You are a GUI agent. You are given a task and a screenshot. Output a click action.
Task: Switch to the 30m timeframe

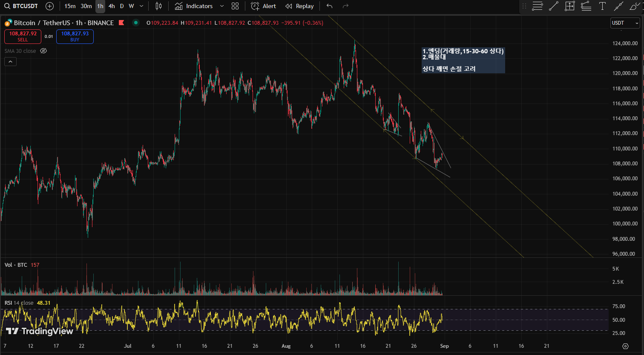pyautogui.click(x=86, y=6)
